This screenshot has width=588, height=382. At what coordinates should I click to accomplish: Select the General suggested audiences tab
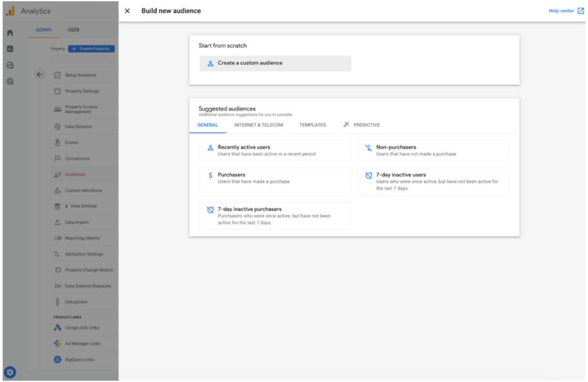point(208,125)
